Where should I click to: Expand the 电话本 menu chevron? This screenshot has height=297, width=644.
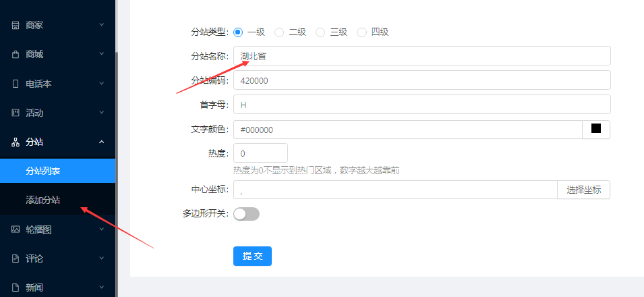tap(101, 84)
